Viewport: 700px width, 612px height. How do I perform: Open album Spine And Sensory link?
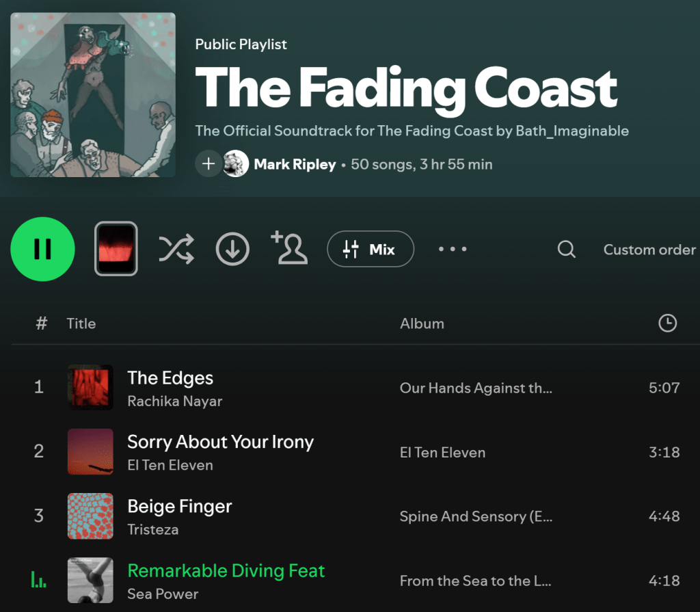pos(476,516)
